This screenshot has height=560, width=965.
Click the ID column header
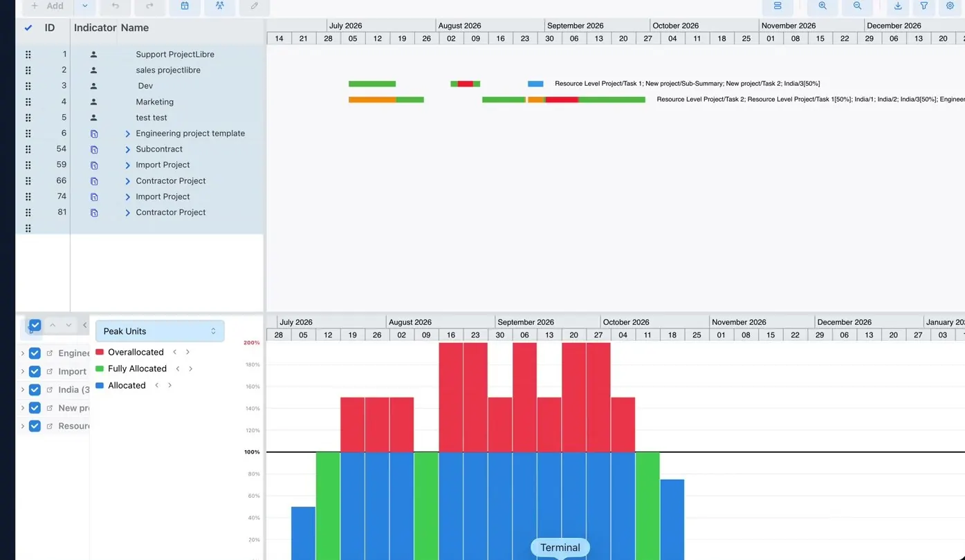50,28
